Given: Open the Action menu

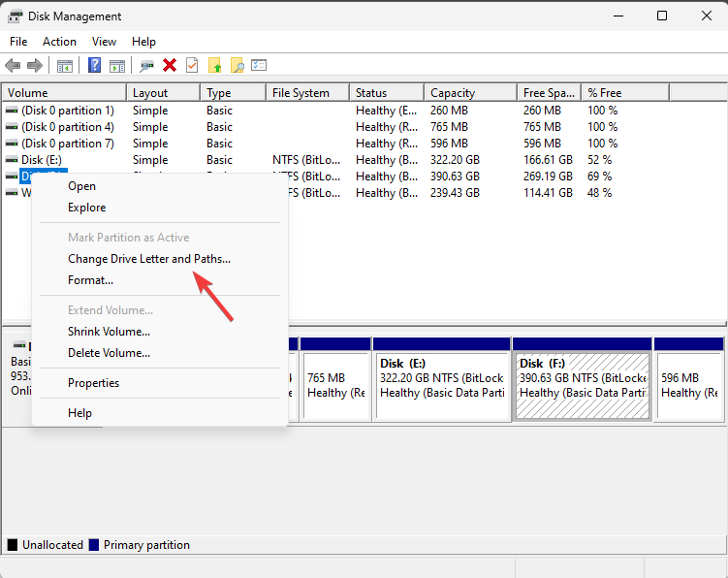Looking at the screenshot, I should pos(59,42).
